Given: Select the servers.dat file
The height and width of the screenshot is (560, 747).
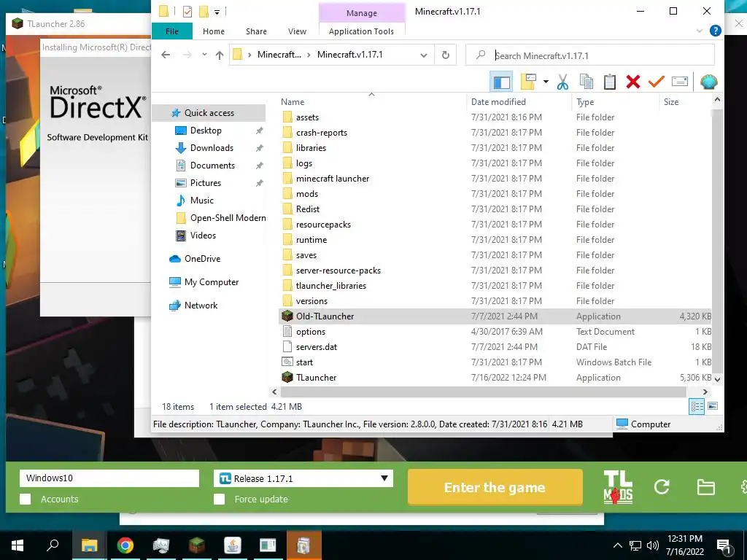Looking at the screenshot, I should point(495,347).
